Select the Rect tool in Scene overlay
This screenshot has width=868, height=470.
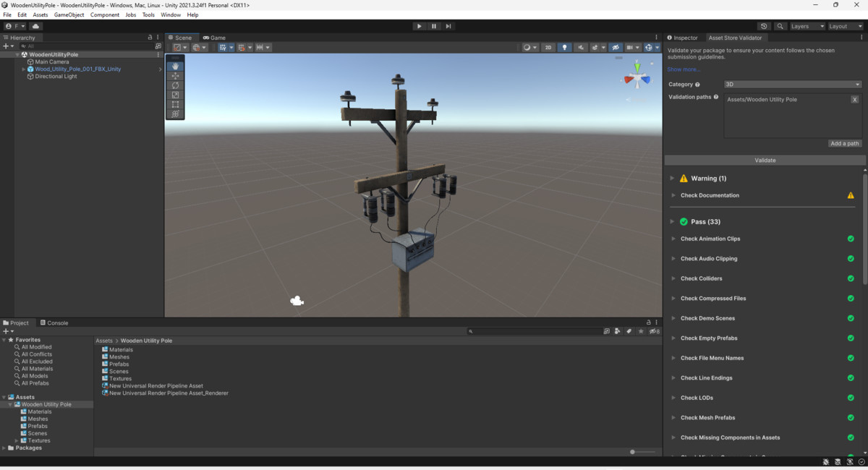175,104
